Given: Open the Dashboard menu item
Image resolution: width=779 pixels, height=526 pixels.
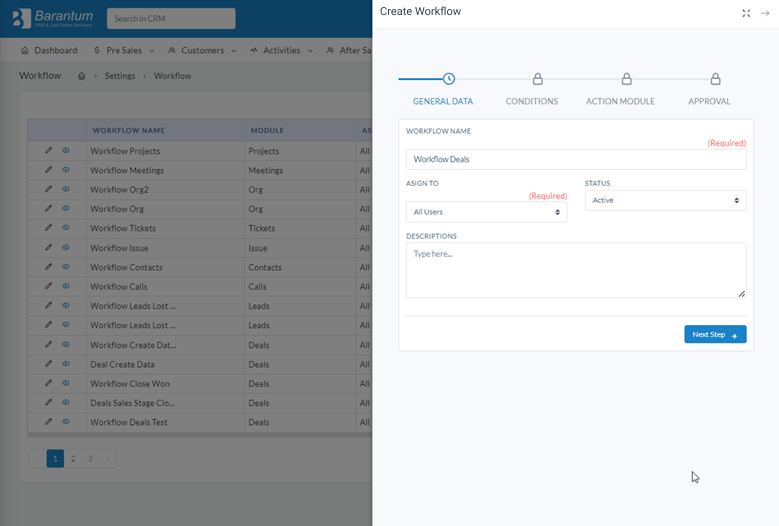Looking at the screenshot, I should (49, 50).
